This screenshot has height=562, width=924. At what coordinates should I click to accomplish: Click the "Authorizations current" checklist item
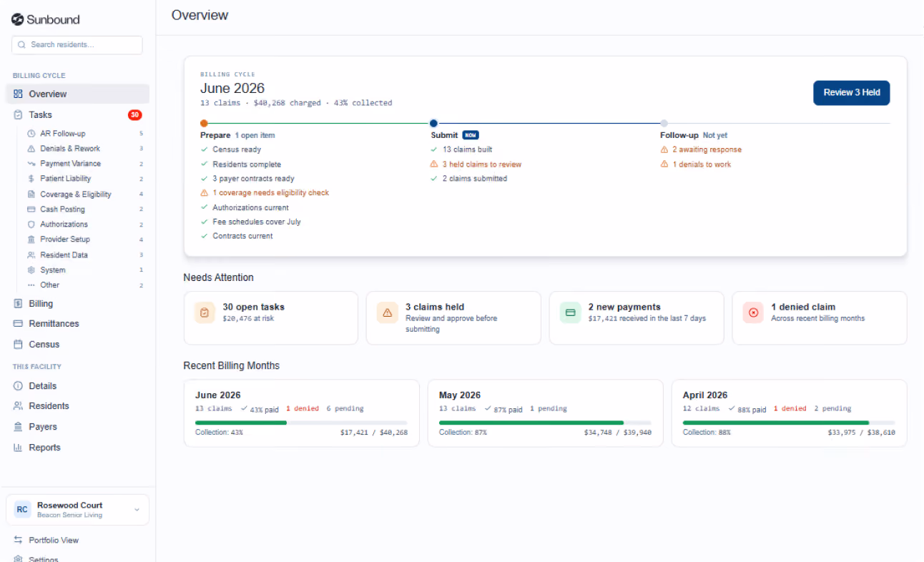tap(250, 207)
